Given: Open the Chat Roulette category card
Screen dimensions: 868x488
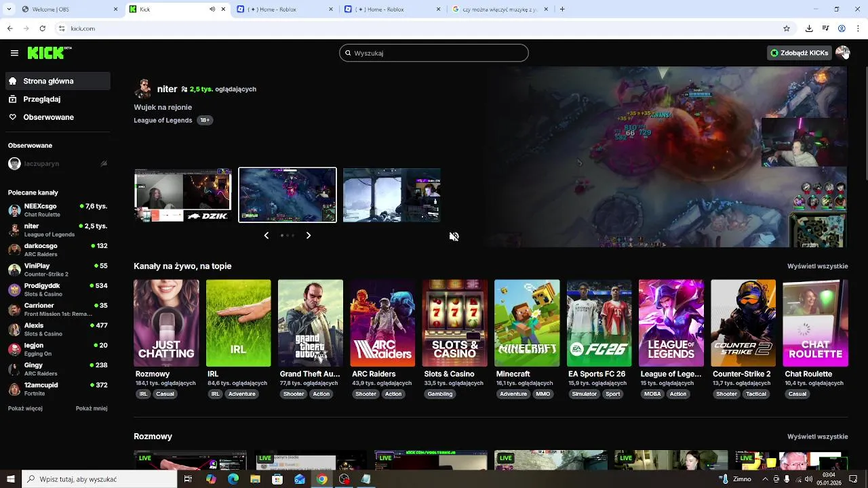Looking at the screenshot, I should pos(816,323).
